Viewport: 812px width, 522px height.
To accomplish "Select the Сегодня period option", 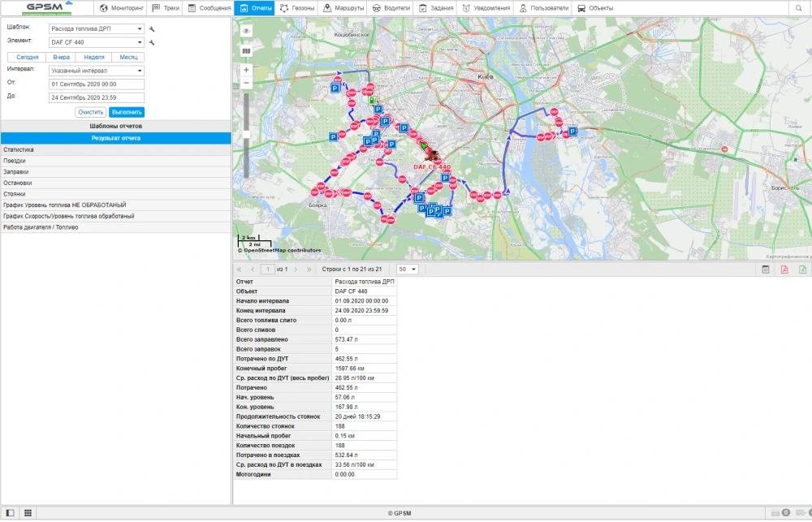I will [x=28, y=58].
